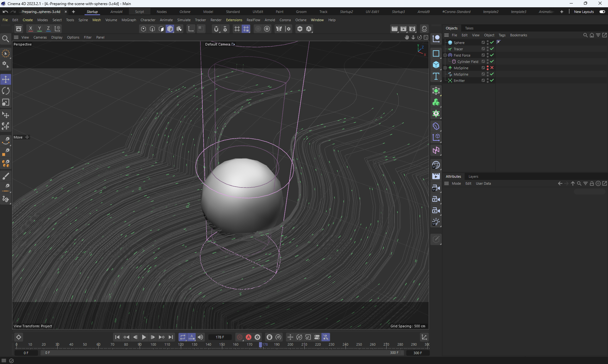Enable Autokeying red button
The image size is (608, 364).
(x=249, y=337)
